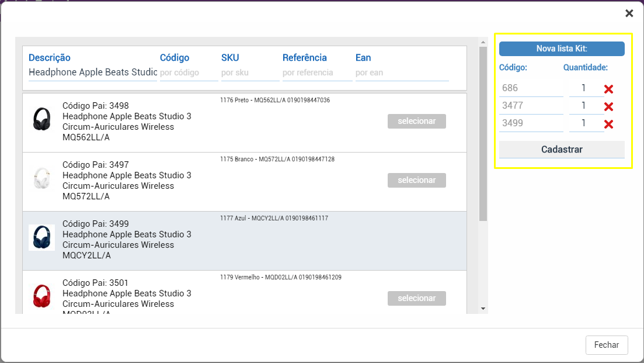This screenshot has width=644, height=363.
Task: Click the product list scrollbar thumb
Action: point(483,134)
